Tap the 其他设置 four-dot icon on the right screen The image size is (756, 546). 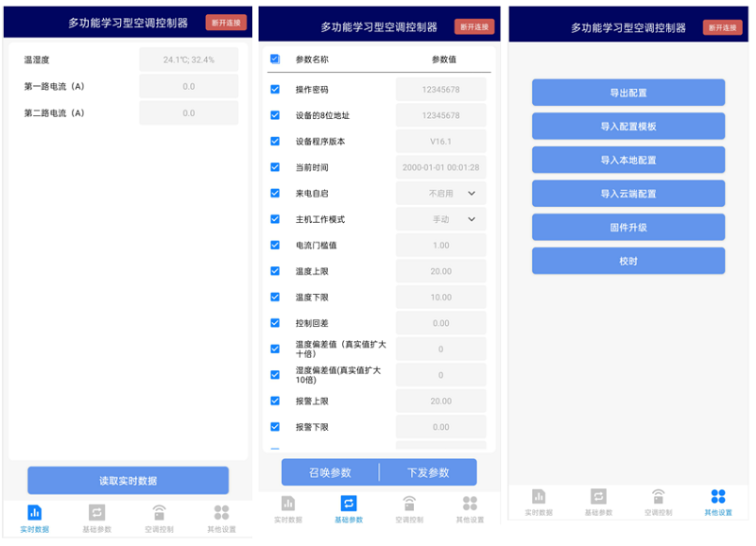[x=718, y=497]
